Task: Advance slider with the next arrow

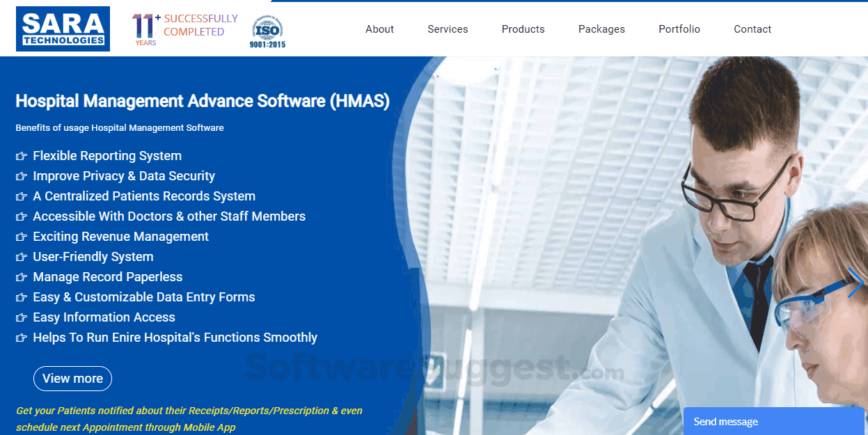Action: tap(855, 283)
